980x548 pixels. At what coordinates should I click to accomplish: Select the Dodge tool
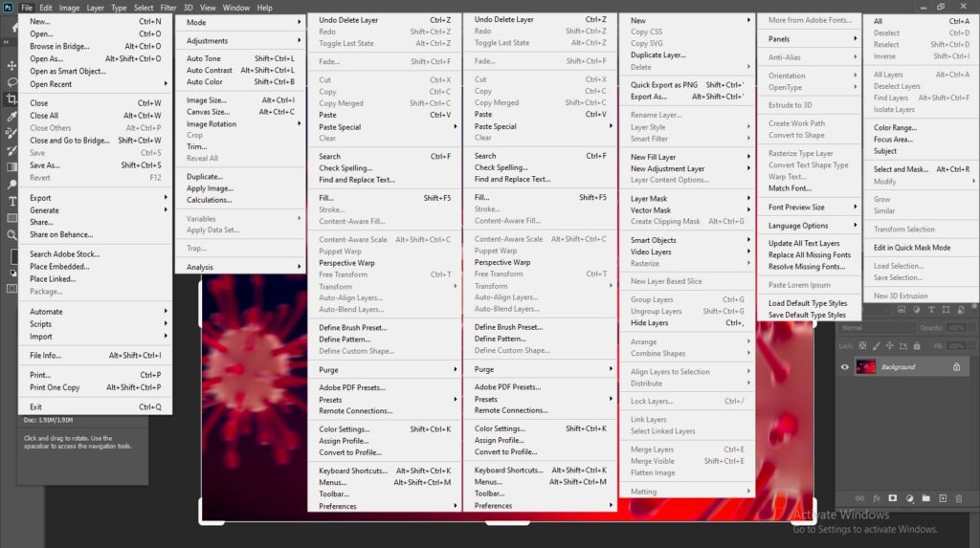click(11, 184)
